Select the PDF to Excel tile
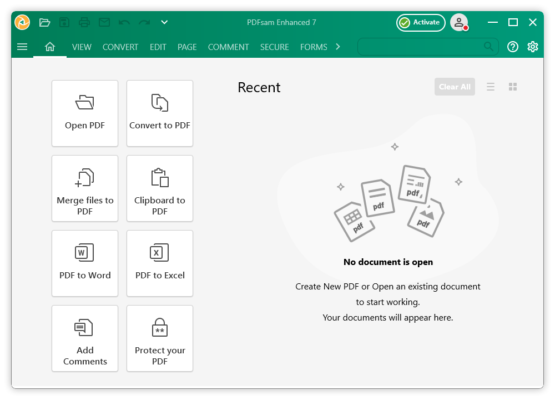The height and width of the screenshot is (400, 555). [x=160, y=263]
